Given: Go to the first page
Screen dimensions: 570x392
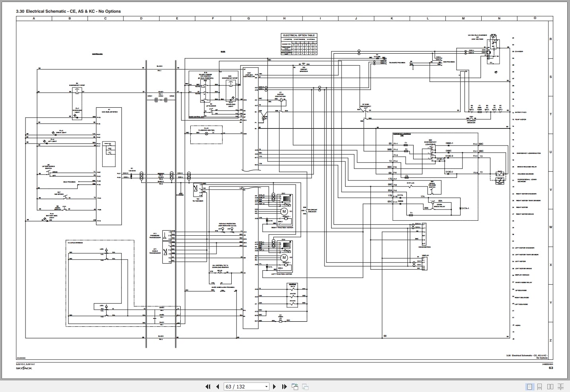Looking at the screenshot, I should (x=207, y=386).
